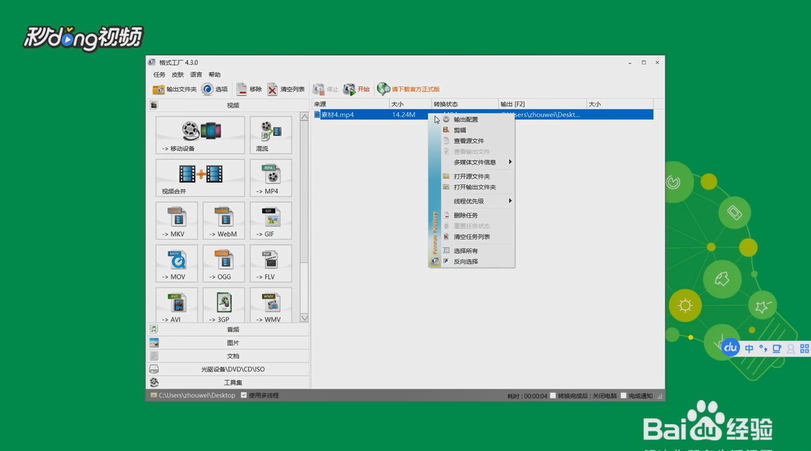Click the Baidu du input method icon

pos(730,348)
